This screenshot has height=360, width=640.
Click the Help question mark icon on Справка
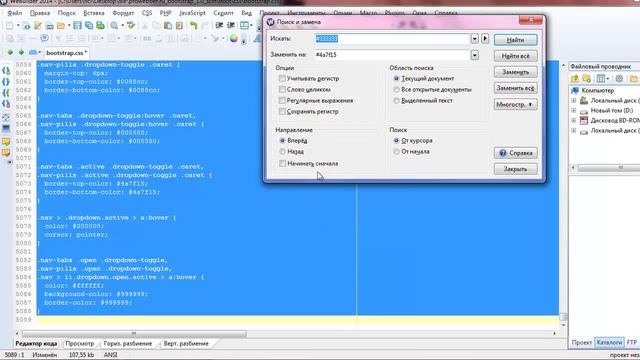click(x=503, y=153)
